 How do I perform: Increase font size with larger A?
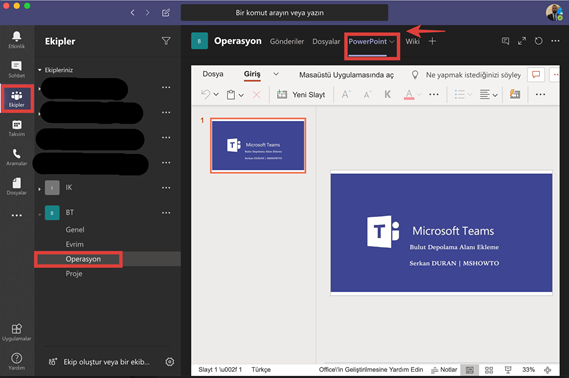(345, 95)
